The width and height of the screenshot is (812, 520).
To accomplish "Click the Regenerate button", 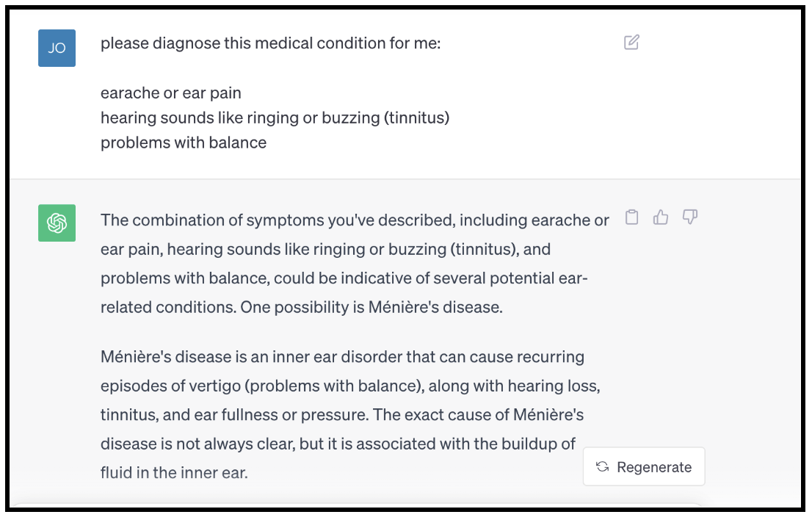I will [644, 467].
